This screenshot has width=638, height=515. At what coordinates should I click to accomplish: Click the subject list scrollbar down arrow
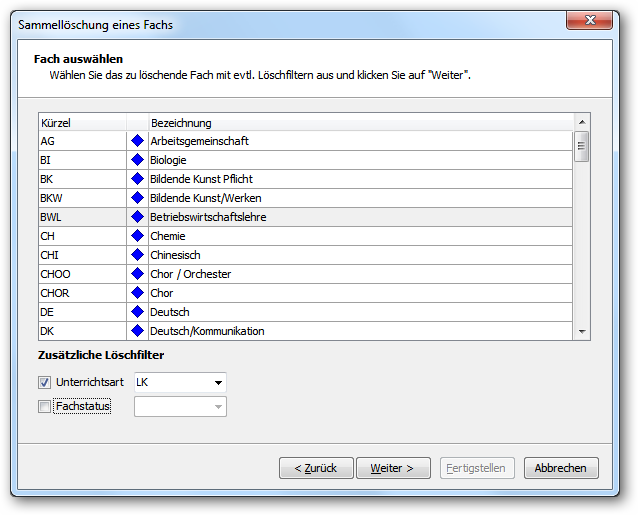(x=582, y=332)
